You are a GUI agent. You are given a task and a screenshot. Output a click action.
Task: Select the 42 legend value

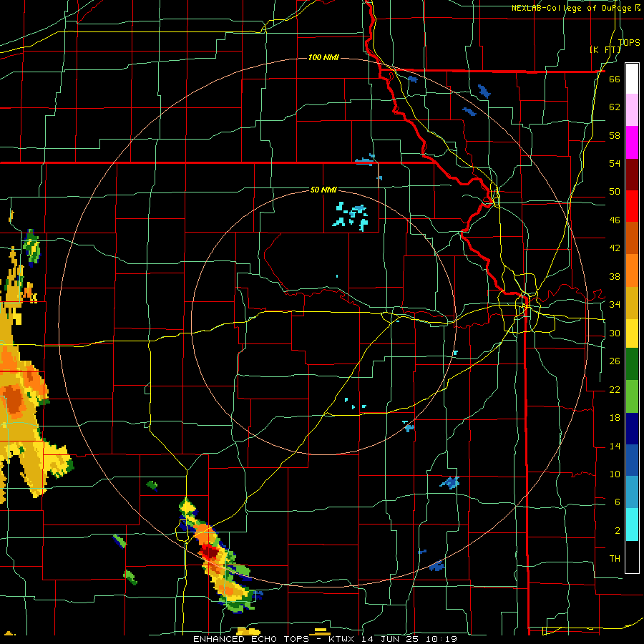615,248
